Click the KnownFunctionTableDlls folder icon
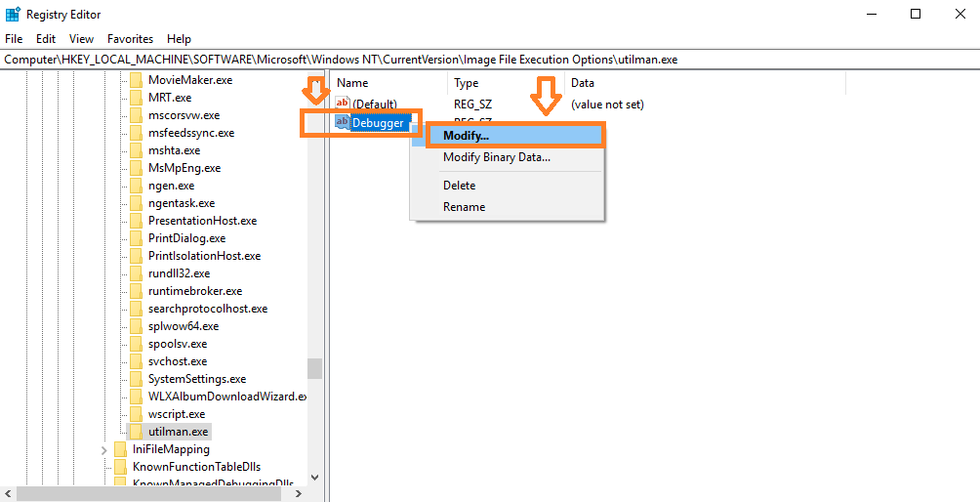 click(121, 467)
